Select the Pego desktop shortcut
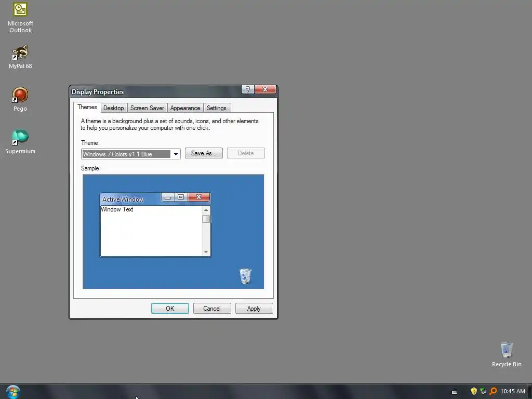Viewport: 532px width, 399px height. (x=20, y=99)
